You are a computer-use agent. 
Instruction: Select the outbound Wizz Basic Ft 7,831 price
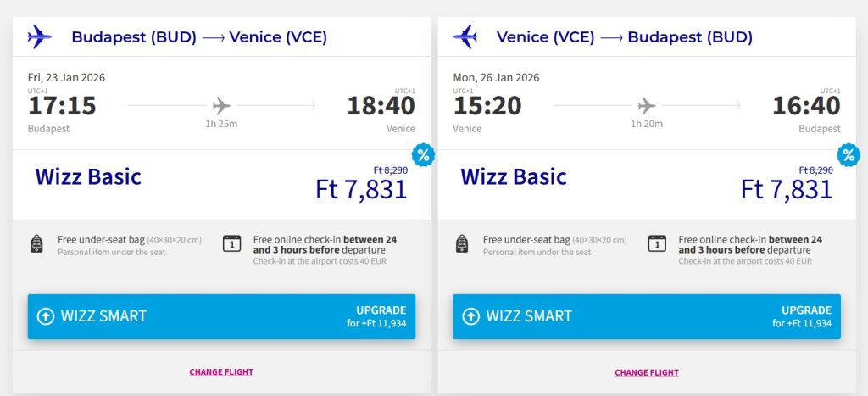[361, 188]
